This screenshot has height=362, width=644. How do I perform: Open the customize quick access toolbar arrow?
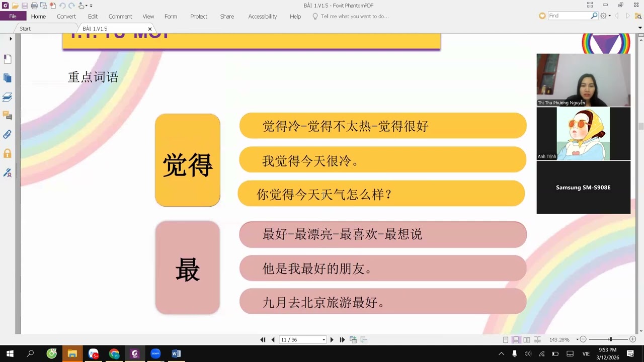point(91,6)
